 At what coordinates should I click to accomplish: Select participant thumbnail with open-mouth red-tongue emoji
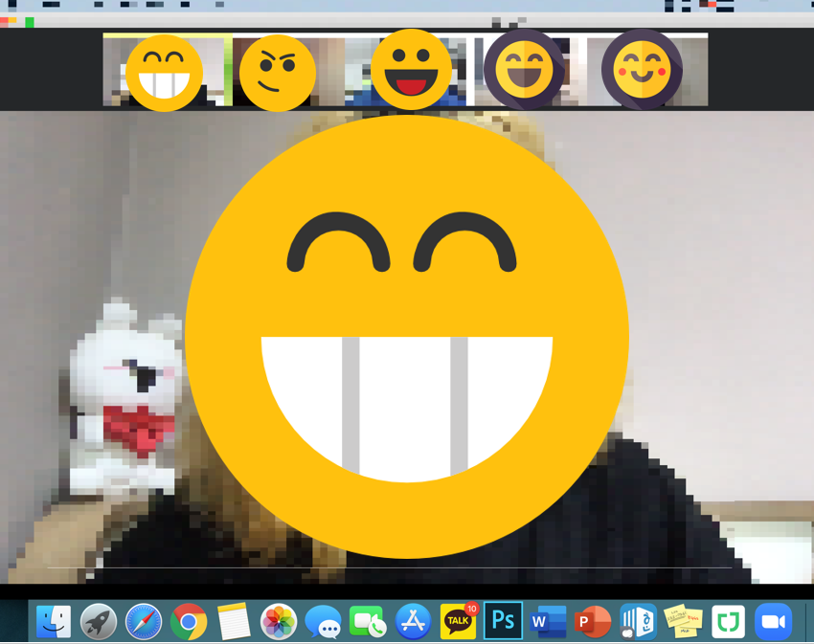(x=411, y=70)
